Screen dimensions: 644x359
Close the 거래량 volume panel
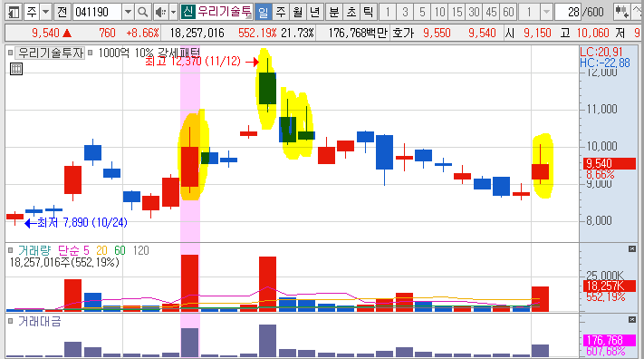click(632, 248)
